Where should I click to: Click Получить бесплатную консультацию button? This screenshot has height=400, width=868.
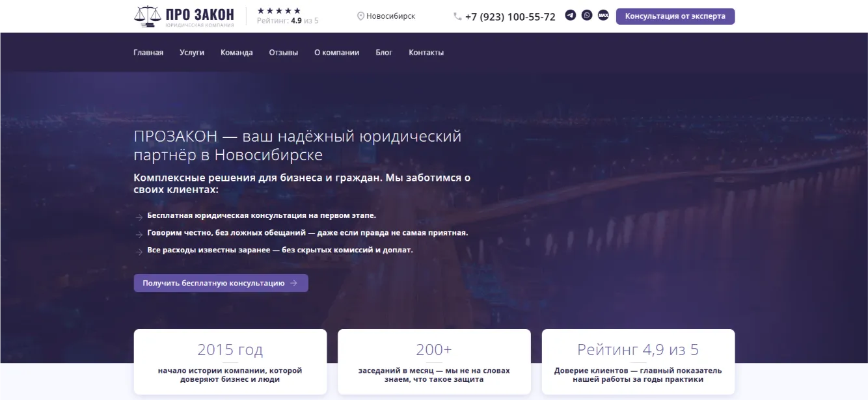tap(221, 283)
